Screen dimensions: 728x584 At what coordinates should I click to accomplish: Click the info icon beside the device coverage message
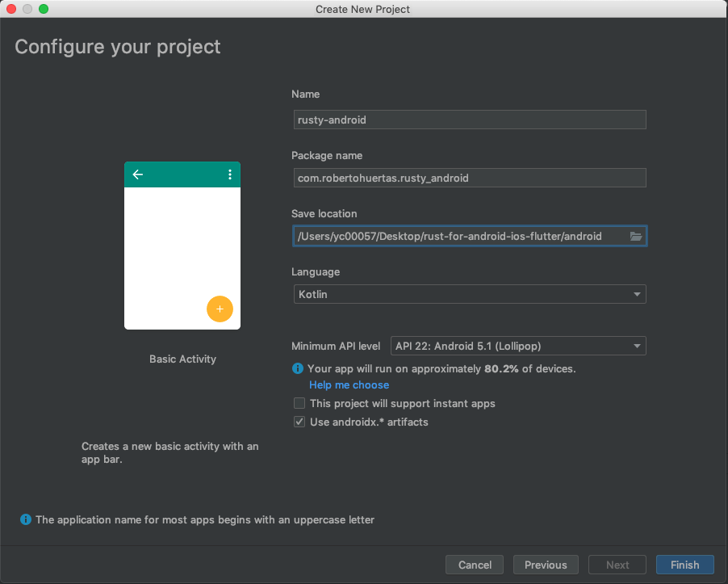pyautogui.click(x=298, y=368)
